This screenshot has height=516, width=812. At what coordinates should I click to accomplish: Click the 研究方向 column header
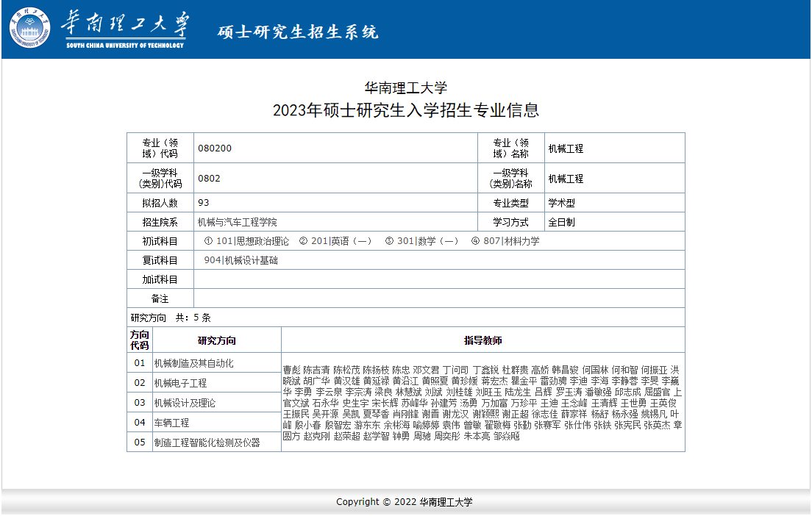click(x=217, y=340)
